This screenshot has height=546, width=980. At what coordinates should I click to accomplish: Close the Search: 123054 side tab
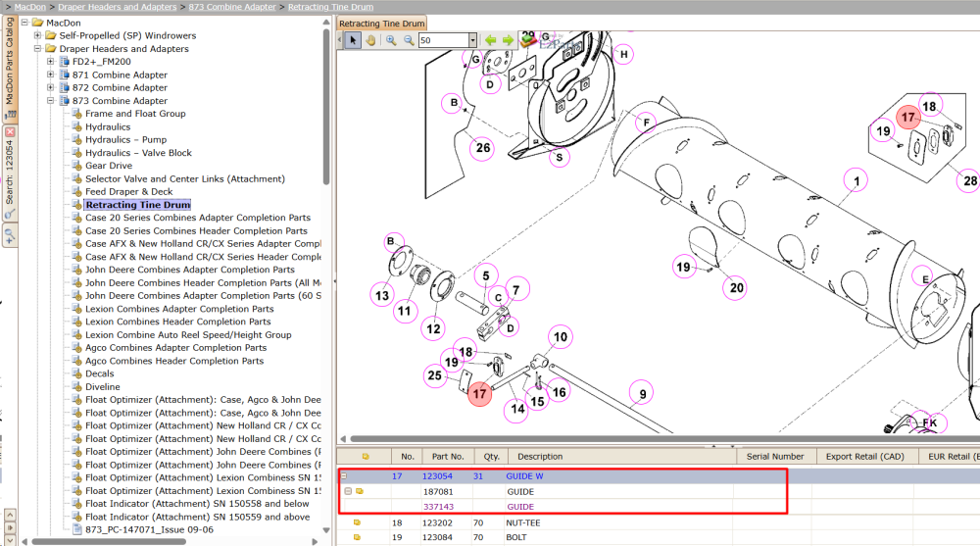(x=10, y=132)
